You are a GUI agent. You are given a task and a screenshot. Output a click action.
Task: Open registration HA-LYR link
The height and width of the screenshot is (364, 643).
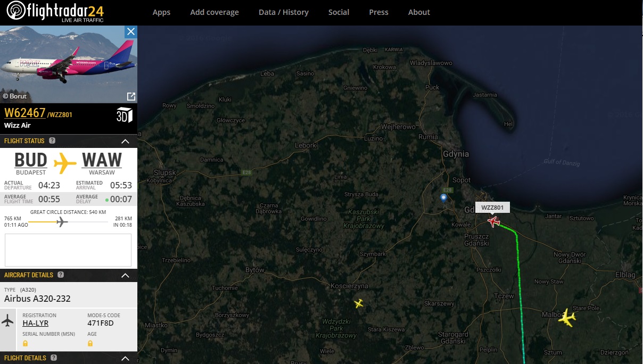pos(36,323)
